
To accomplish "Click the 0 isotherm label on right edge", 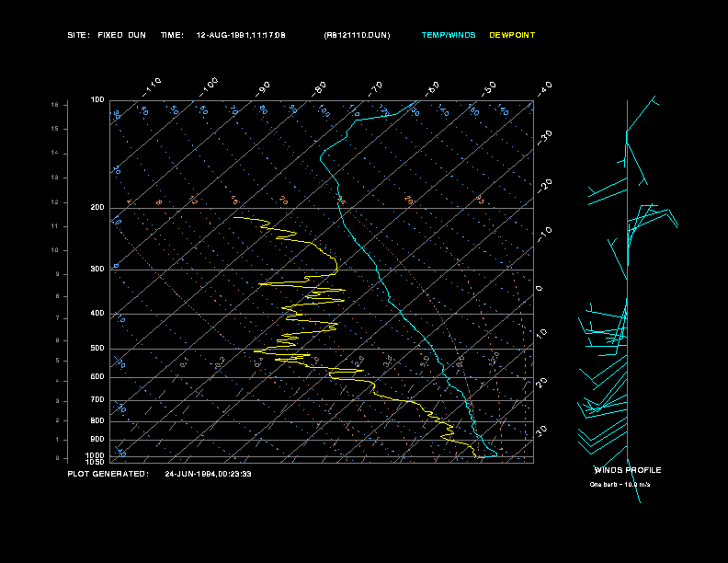I will point(539,289).
